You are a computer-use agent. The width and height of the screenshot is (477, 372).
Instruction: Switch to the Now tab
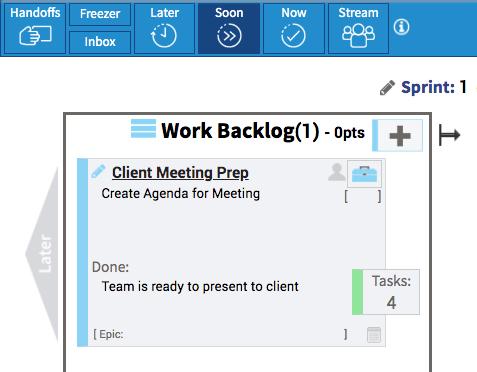294,28
